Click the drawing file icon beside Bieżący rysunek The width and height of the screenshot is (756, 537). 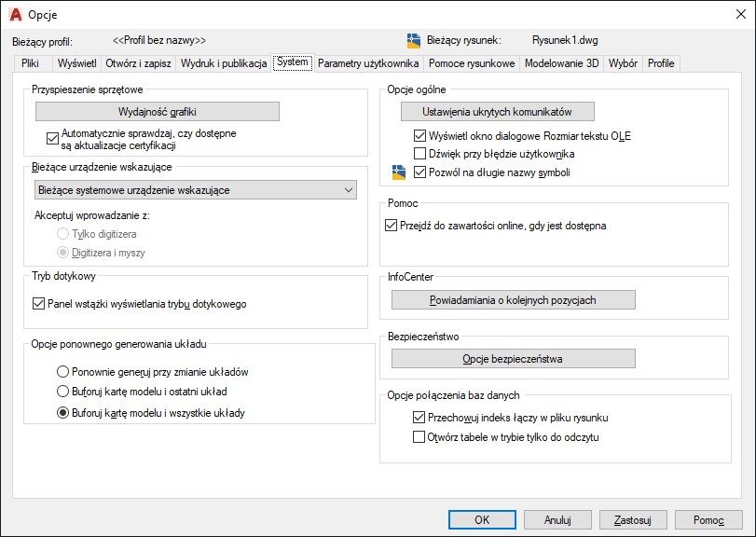coord(415,40)
